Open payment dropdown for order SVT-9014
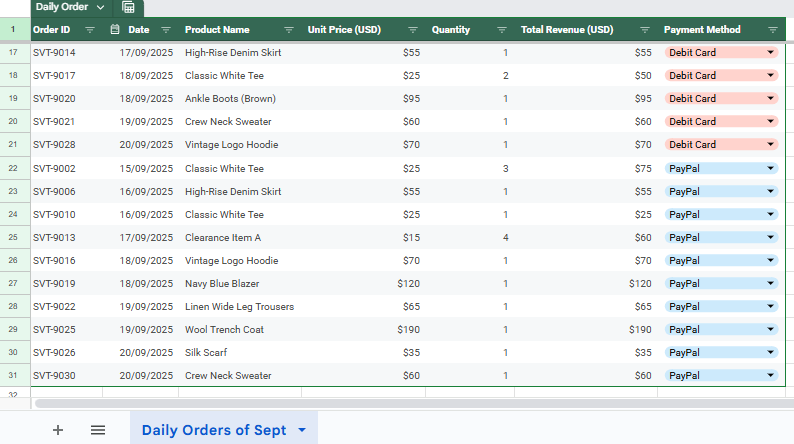This screenshot has width=794, height=444. [x=770, y=52]
